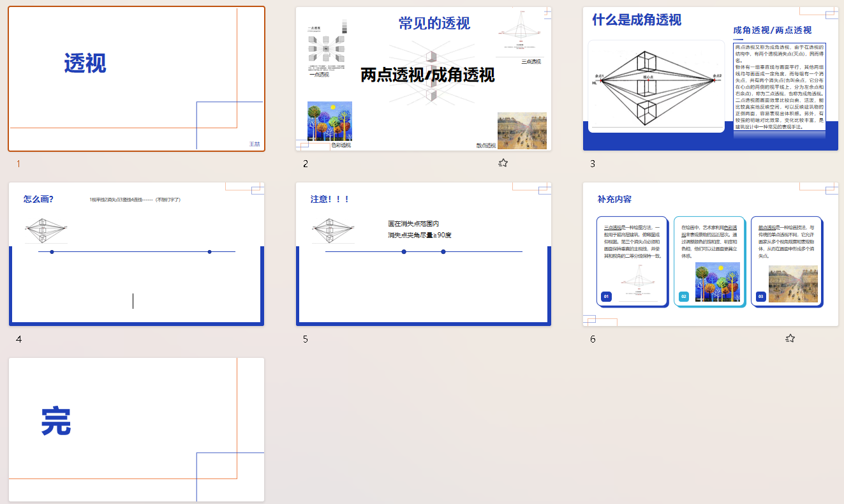Click the 01 badge on slide 6
The image size is (844, 504).
point(606,297)
